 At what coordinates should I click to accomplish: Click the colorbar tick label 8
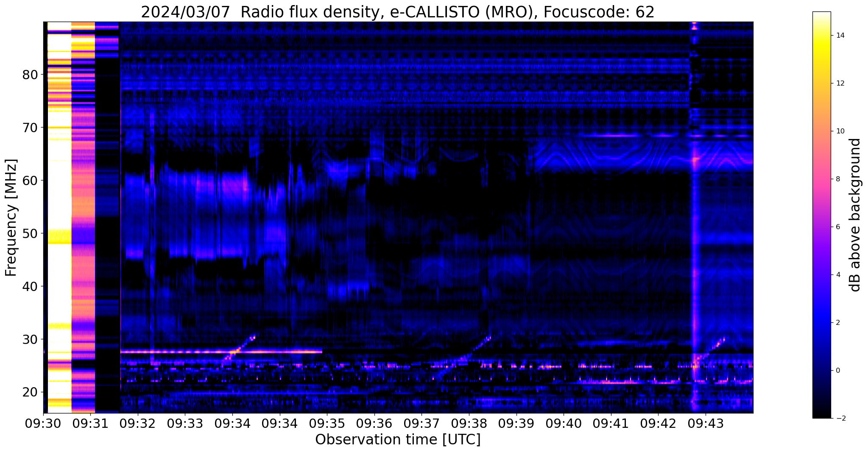(837, 179)
